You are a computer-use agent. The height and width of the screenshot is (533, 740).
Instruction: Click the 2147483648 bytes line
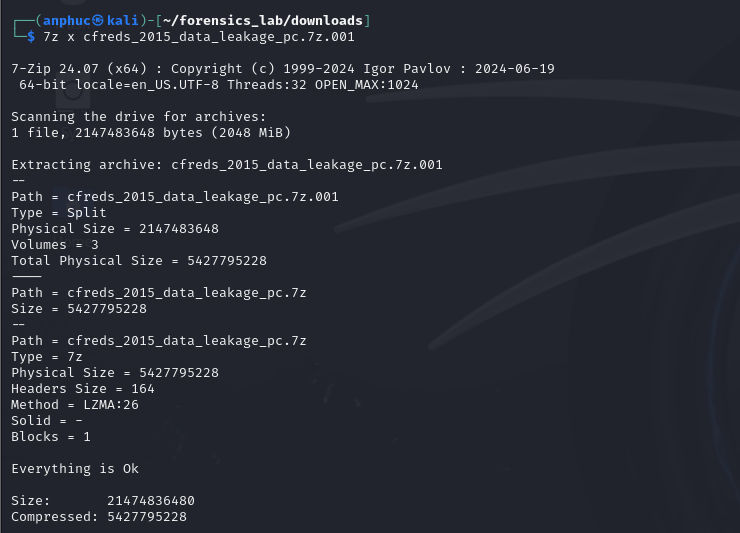coord(151,133)
